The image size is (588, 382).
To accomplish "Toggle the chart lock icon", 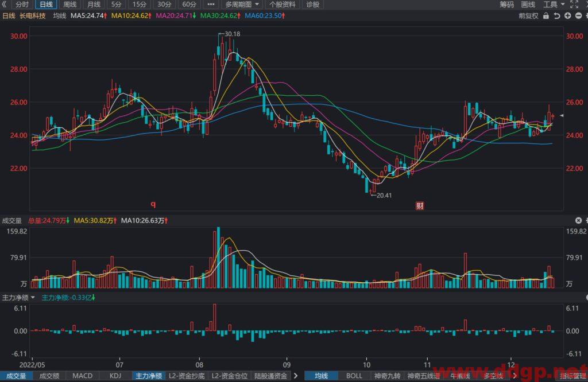I will [546, 15].
